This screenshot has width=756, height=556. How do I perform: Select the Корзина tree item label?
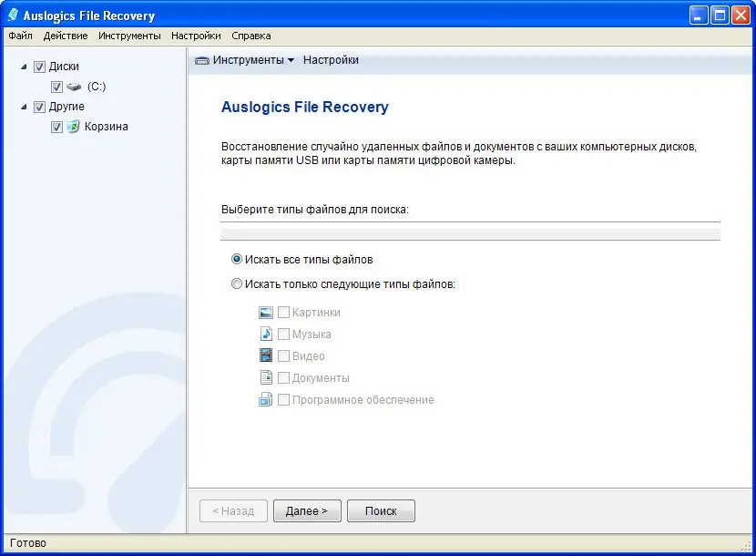(x=106, y=127)
